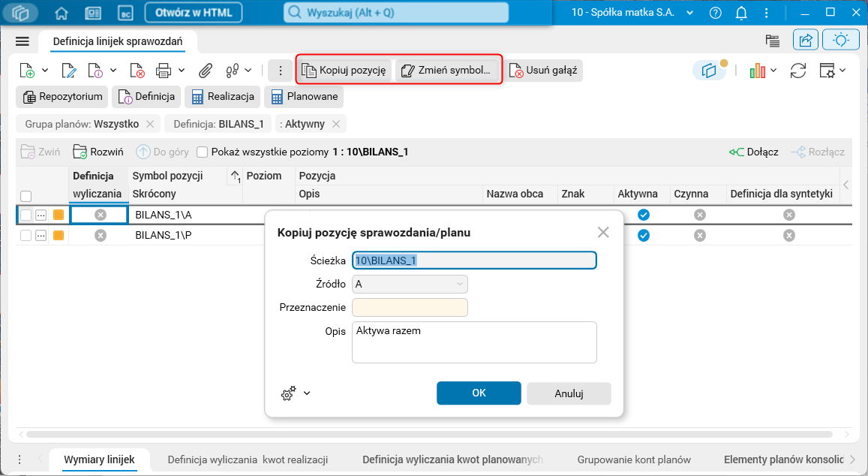Screen dimensions: 868x476
Task: Click the refresh arrows icon
Action: (798, 71)
